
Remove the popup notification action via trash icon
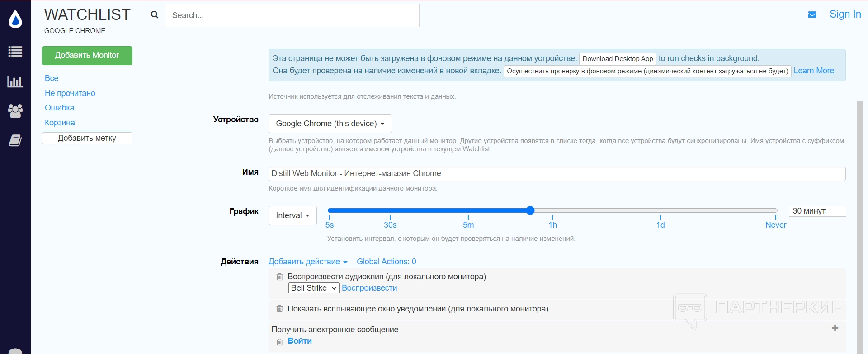click(x=280, y=309)
